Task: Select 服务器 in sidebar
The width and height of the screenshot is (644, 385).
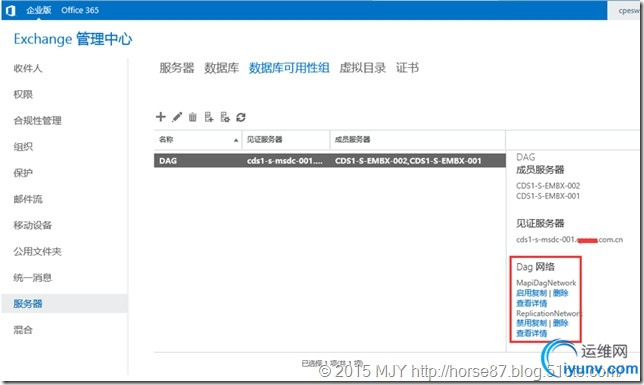Action: tap(64, 304)
